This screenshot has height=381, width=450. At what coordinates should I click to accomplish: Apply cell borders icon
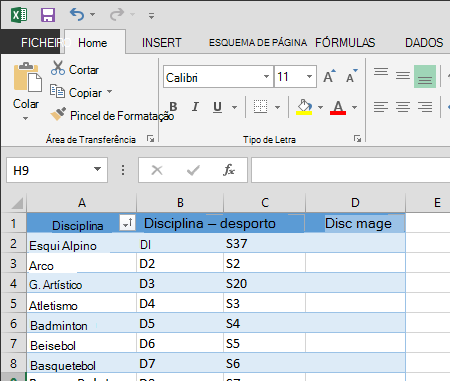260,107
